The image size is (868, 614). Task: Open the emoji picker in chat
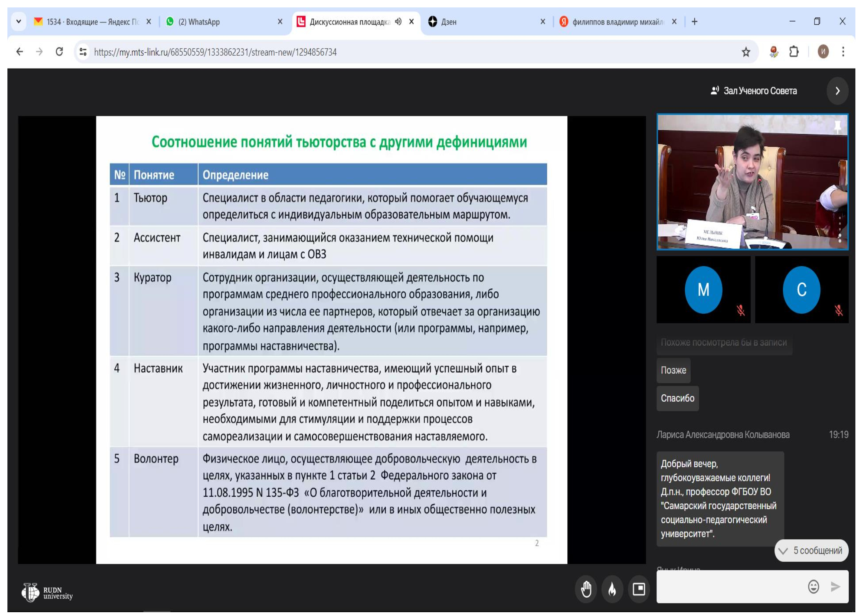tap(813, 587)
